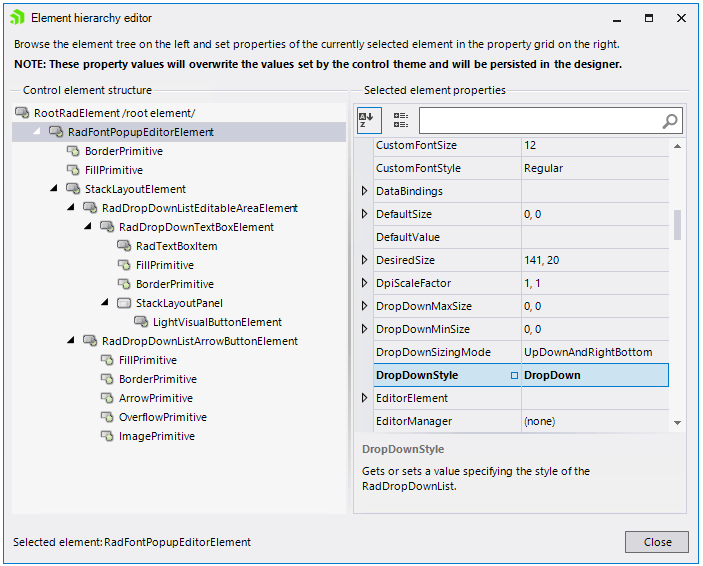The image size is (703, 566).
Task: Click the Close button
Action: 657,542
